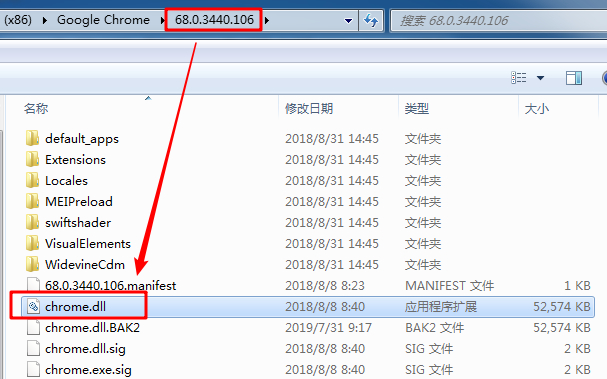The width and height of the screenshot is (607, 379).
Task: Click the chrome.dll.sig file icon
Action: [x=33, y=348]
